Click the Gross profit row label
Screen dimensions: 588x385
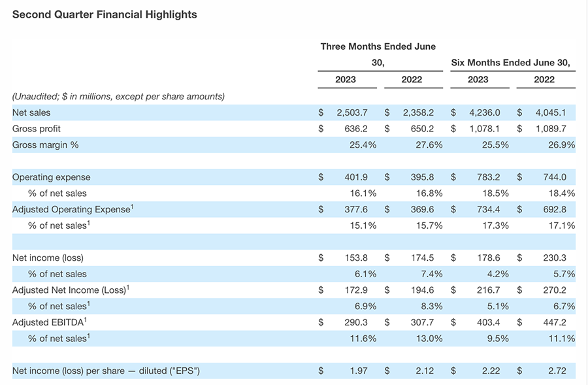[37, 129]
